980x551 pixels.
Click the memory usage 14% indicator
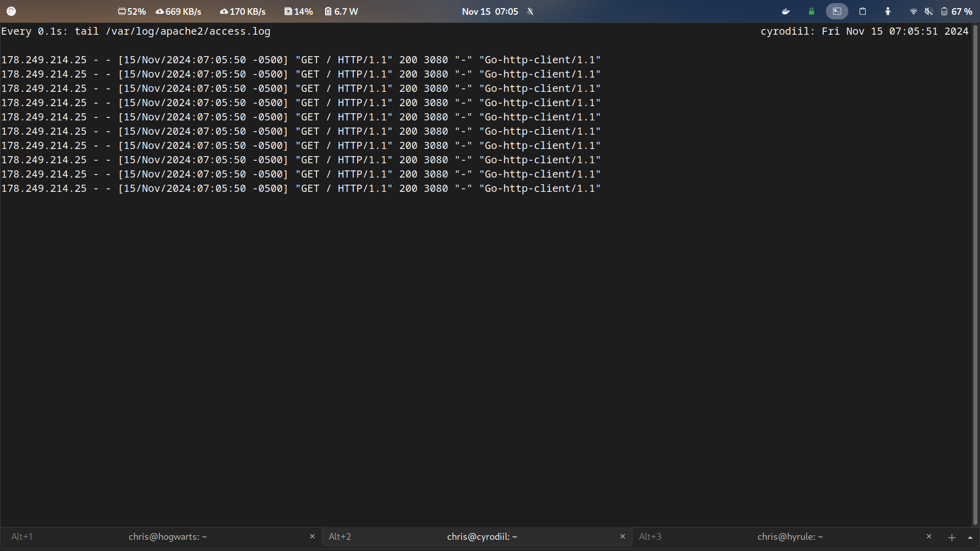point(299,11)
